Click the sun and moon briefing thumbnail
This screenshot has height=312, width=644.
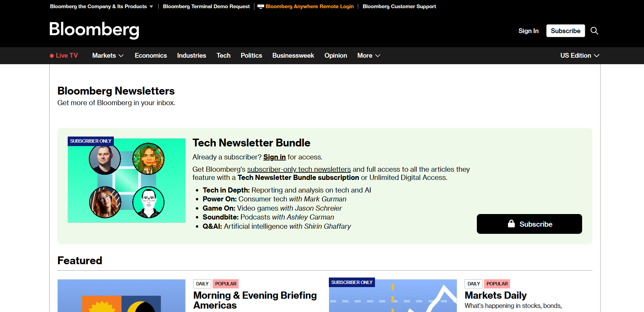121,296
